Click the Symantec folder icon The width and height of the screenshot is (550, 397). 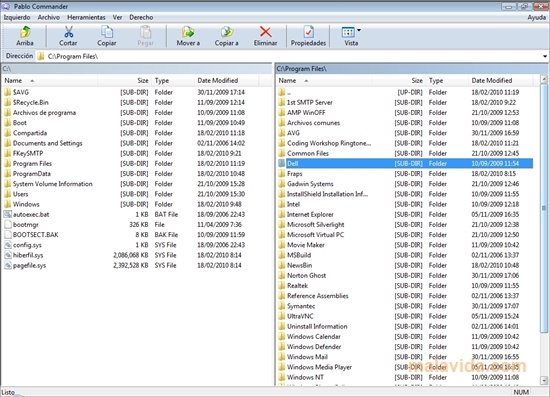tap(281, 306)
